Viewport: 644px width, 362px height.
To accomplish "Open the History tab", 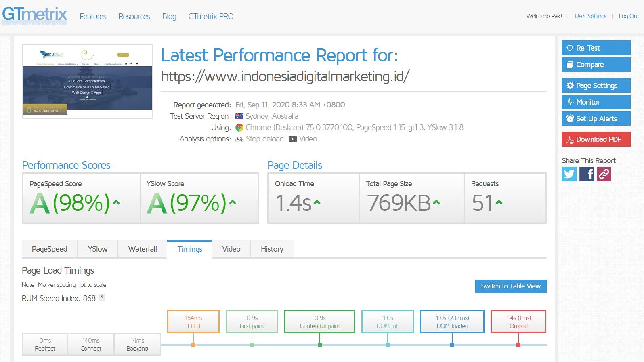I will (272, 249).
